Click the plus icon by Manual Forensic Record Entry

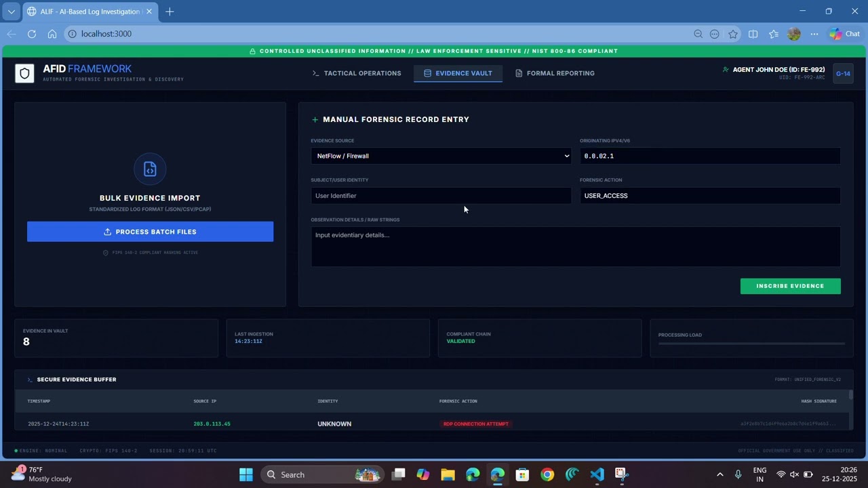(x=315, y=119)
